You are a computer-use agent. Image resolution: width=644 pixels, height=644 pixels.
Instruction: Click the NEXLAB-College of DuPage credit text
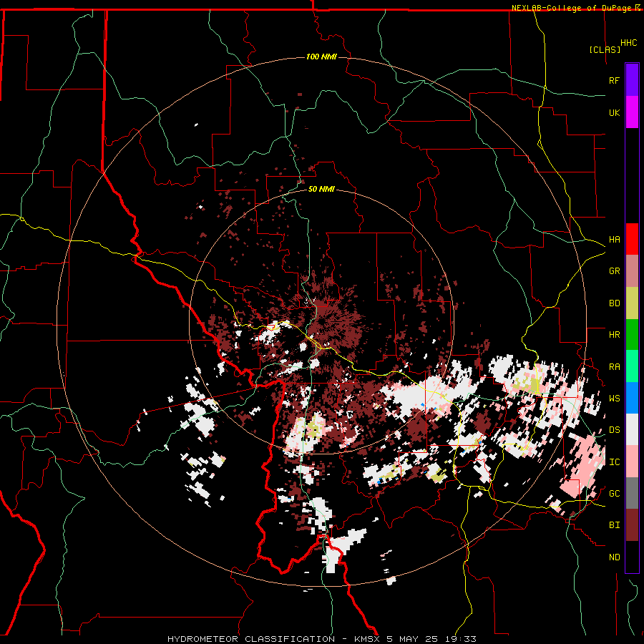click(573, 8)
